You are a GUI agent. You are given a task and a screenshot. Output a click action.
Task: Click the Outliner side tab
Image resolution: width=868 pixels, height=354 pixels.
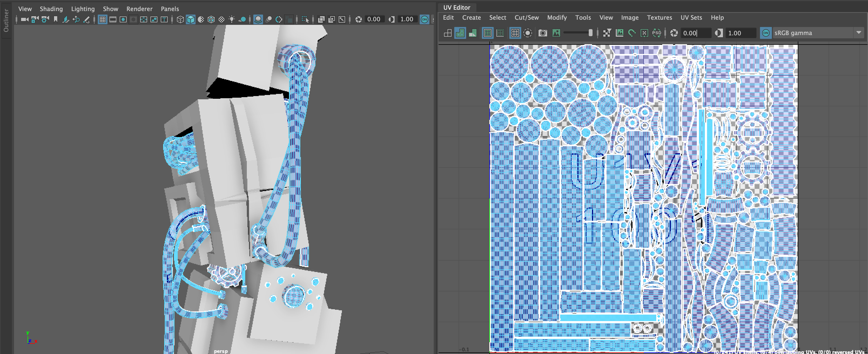(6, 21)
